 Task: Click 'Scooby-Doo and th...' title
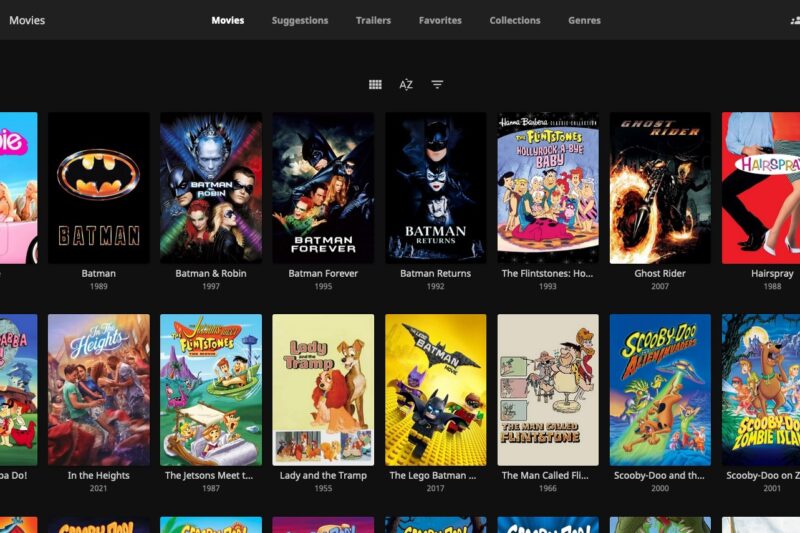659,475
